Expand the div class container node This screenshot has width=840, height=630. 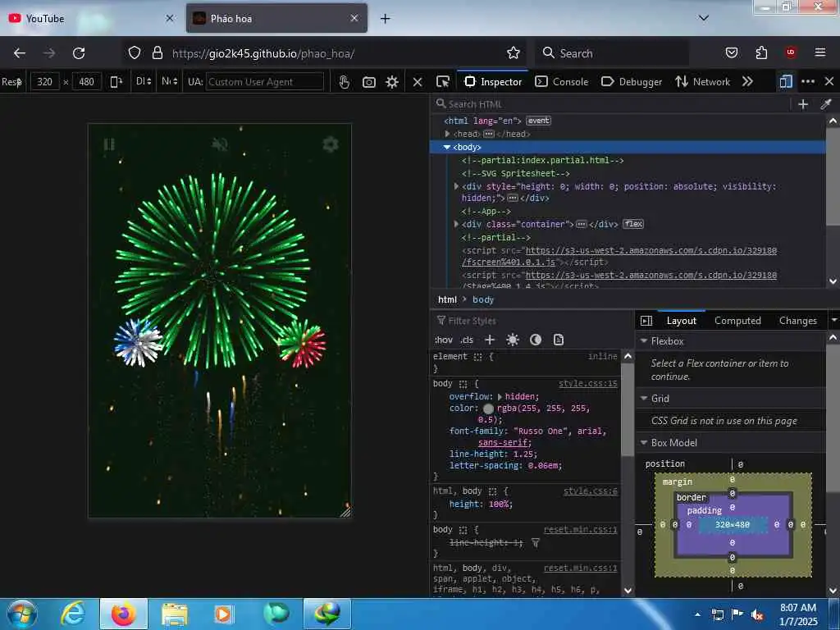click(x=456, y=224)
